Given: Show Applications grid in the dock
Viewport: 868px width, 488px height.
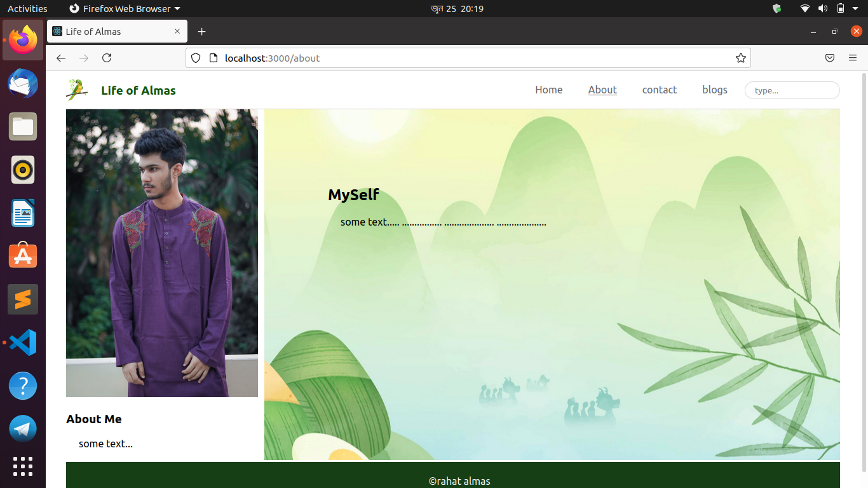Looking at the screenshot, I should [22, 466].
